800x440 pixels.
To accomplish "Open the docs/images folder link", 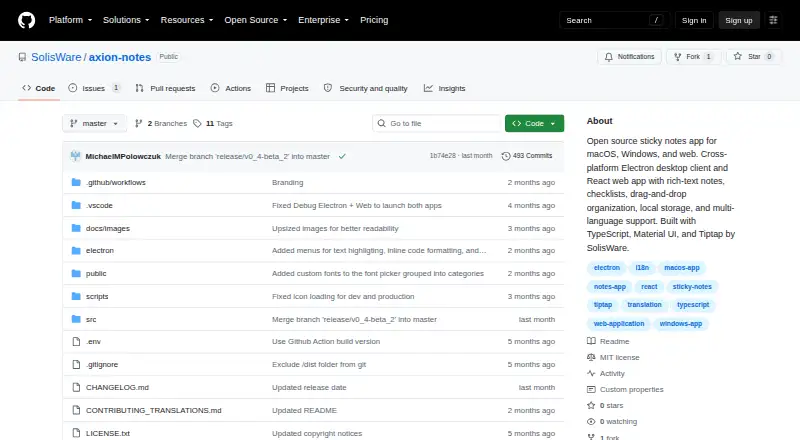I will click(108, 228).
